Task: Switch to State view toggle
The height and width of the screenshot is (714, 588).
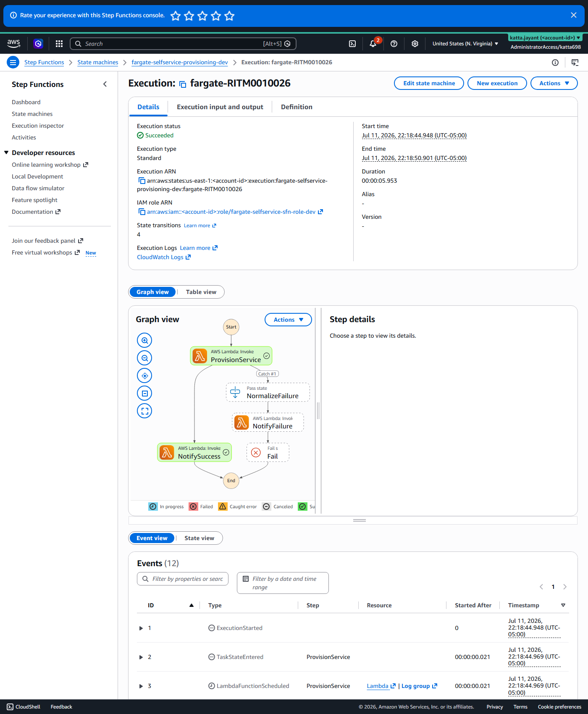Action: (x=199, y=538)
